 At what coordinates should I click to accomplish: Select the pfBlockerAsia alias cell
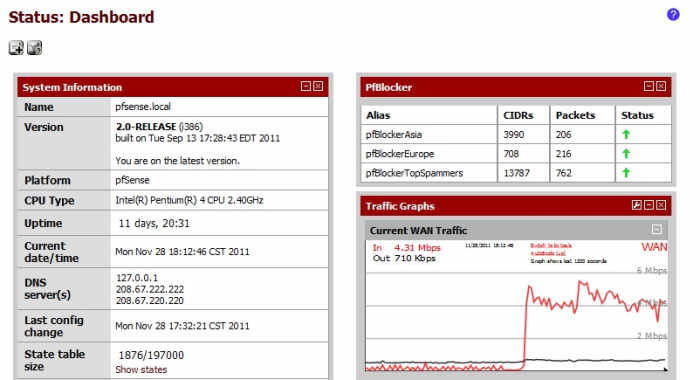429,134
